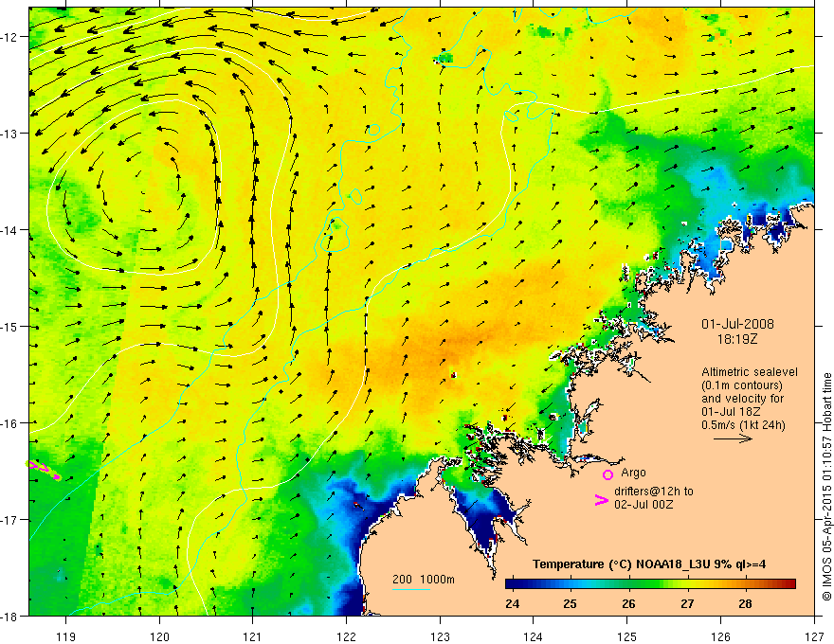The height and width of the screenshot is (644, 834).
Task: Click the time label 18:19Z
Action: pyautogui.click(x=737, y=339)
